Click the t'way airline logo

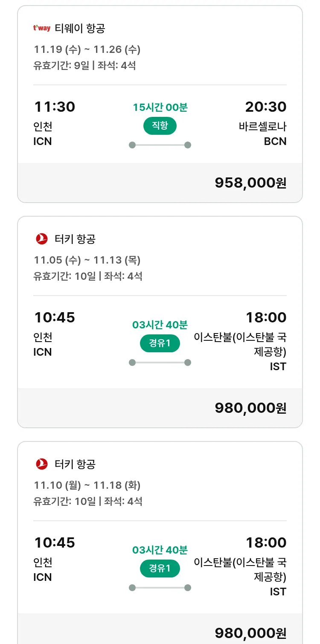[x=42, y=29]
